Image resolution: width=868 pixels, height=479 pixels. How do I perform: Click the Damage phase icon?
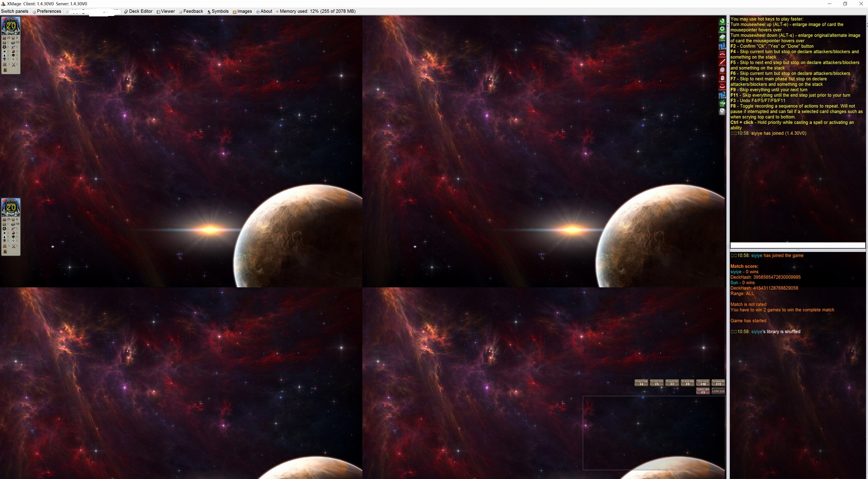(722, 79)
